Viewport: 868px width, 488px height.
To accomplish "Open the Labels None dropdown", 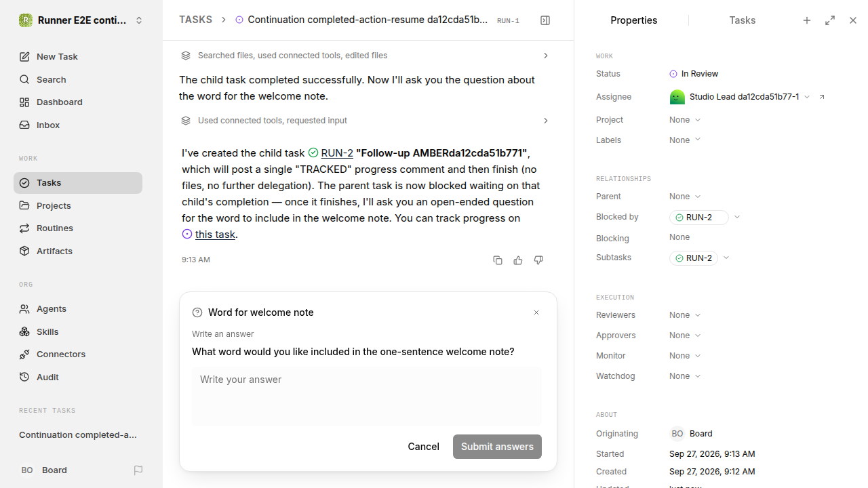I will tap(685, 140).
